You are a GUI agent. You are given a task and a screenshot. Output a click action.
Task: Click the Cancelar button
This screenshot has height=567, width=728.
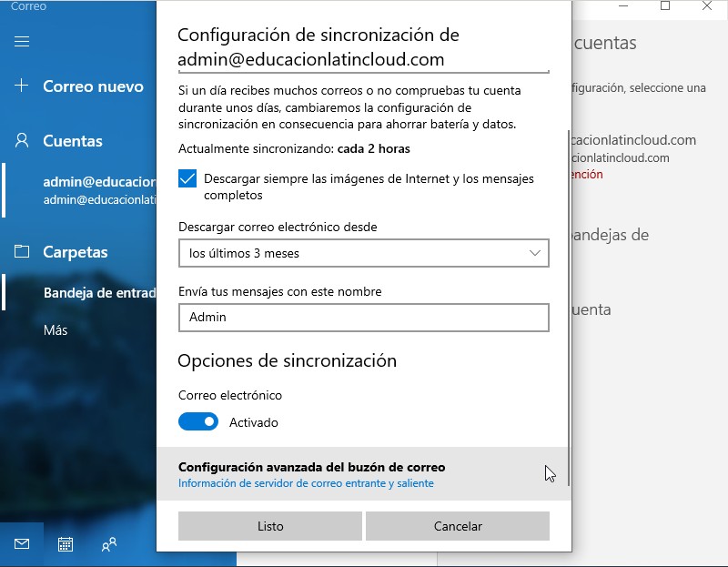[458, 526]
